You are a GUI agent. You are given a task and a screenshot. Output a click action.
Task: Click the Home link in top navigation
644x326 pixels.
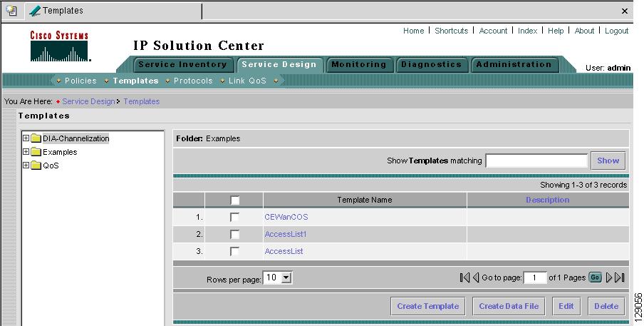click(413, 31)
